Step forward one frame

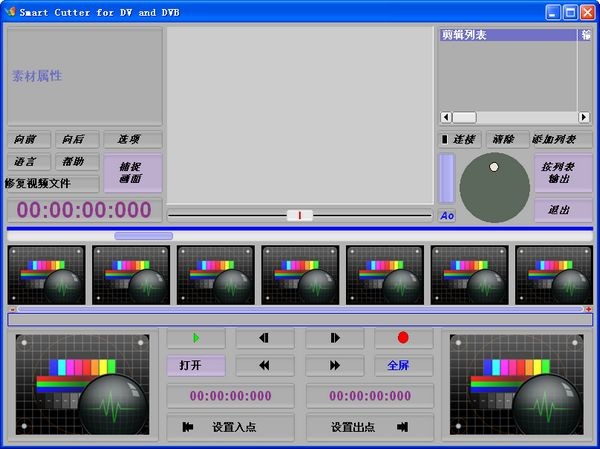[x=334, y=338]
